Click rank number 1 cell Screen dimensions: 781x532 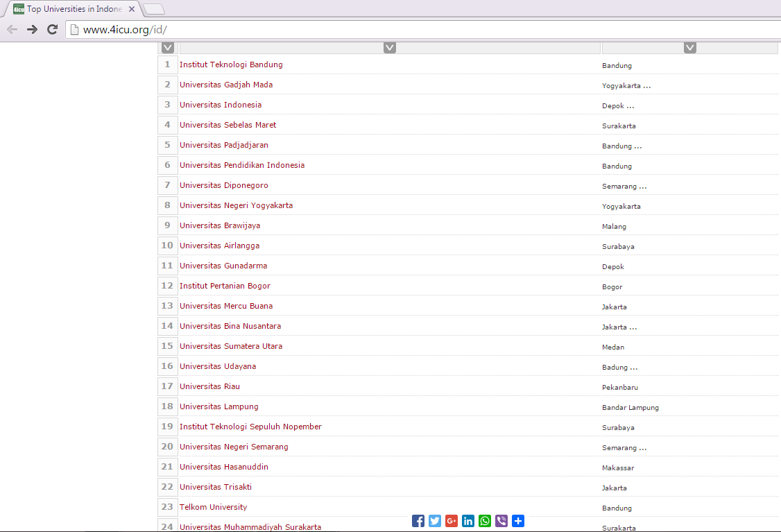(x=167, y=65)
